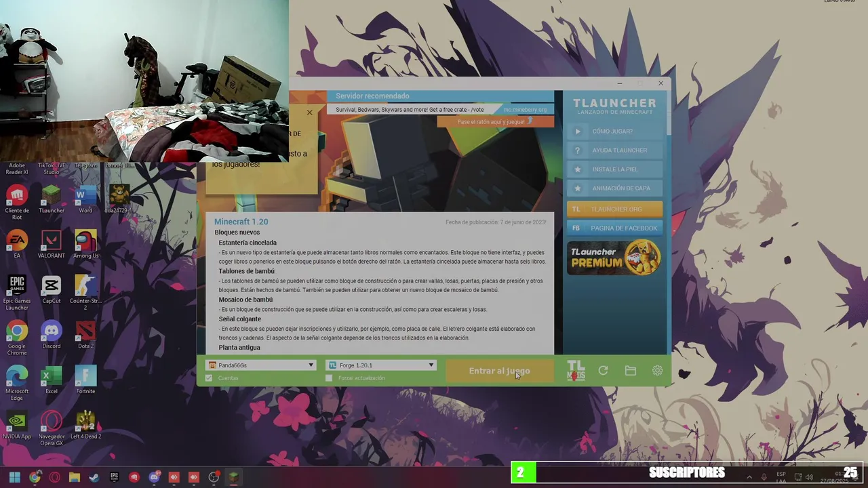Click the Minecraft 1.20 heading
This screenshot has width=868, height=488.
pos(241,222)
